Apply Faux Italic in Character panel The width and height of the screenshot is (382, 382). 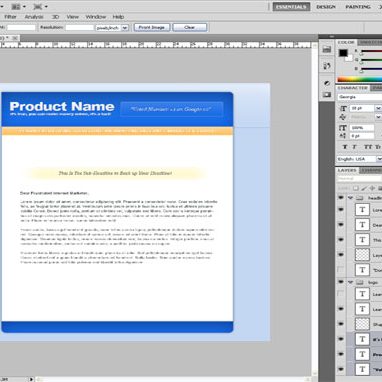[x=354, y=147]
